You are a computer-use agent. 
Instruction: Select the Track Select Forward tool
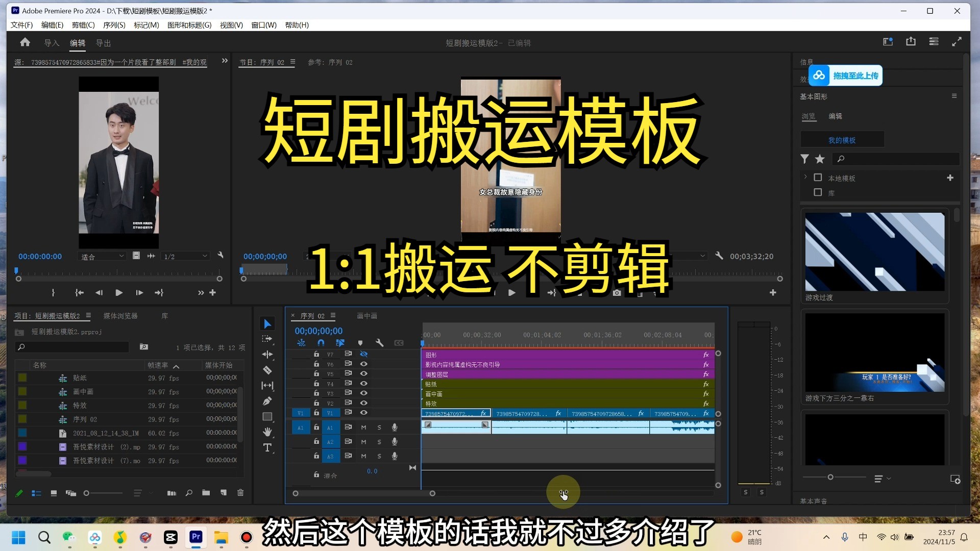[x=267, y=339]
